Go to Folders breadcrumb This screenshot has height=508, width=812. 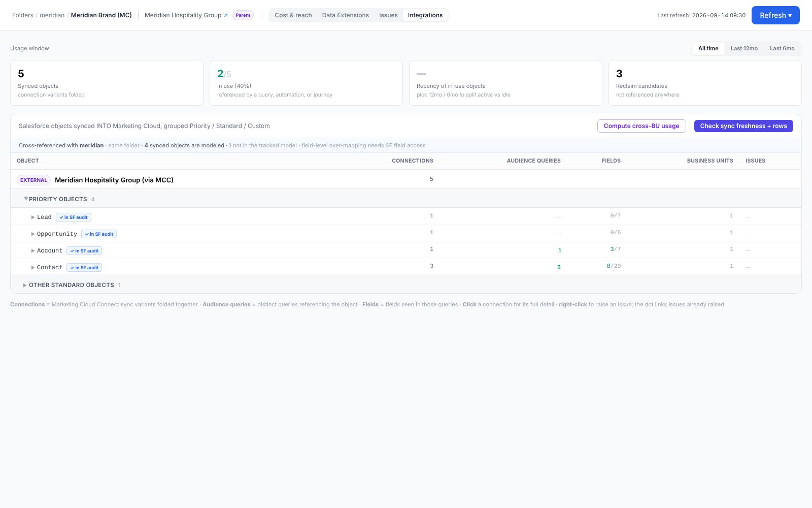click(23, 15)
